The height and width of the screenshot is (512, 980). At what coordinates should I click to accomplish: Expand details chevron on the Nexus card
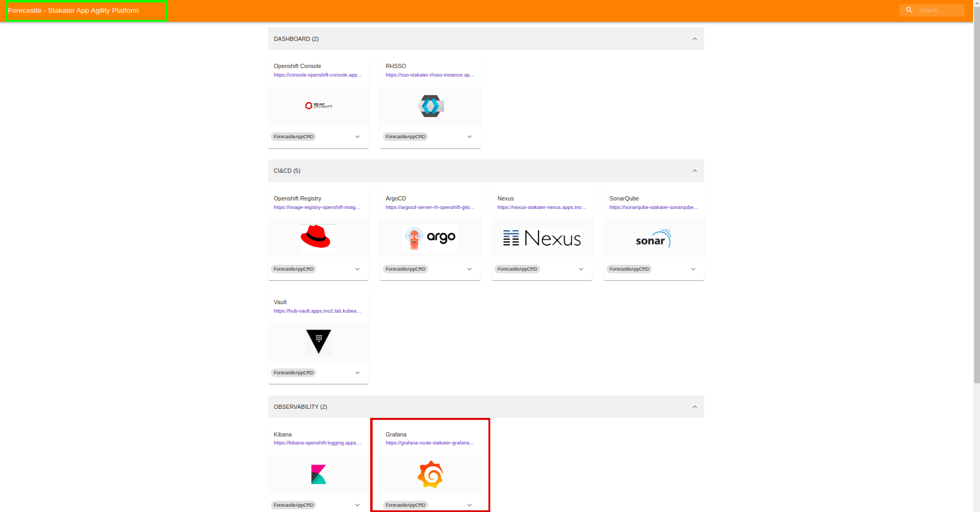click(581, 269)
